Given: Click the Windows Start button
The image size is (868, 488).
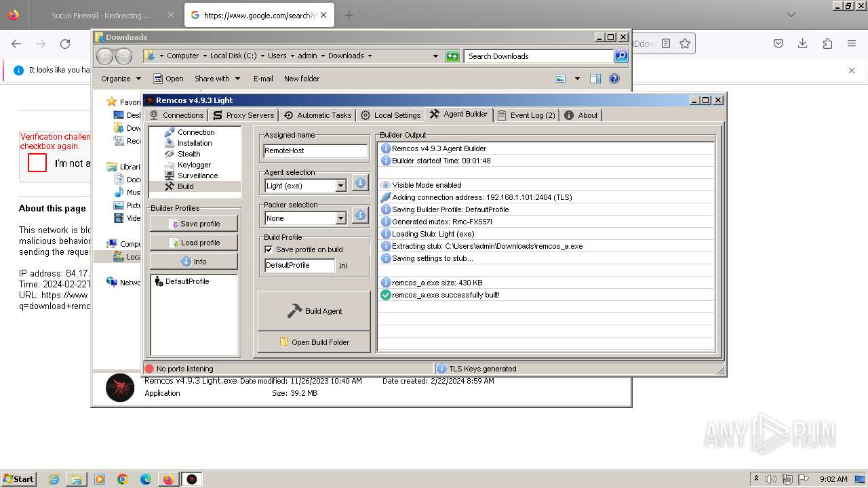Looking at the screenshot, I should click(18, 479).
